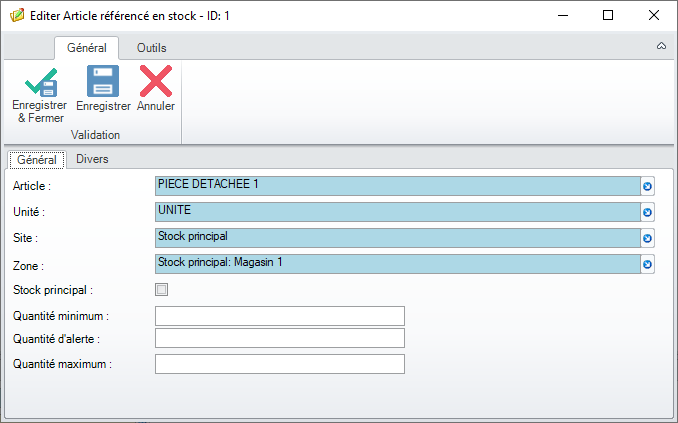Open the Unité lookup arrow button
The image size is (678, 423).
(x=647, y=212)
